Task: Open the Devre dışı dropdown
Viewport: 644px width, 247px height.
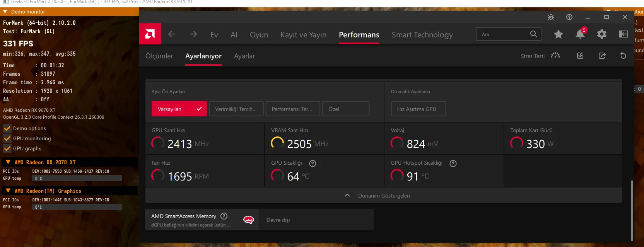Action: [x=317, y=220]
